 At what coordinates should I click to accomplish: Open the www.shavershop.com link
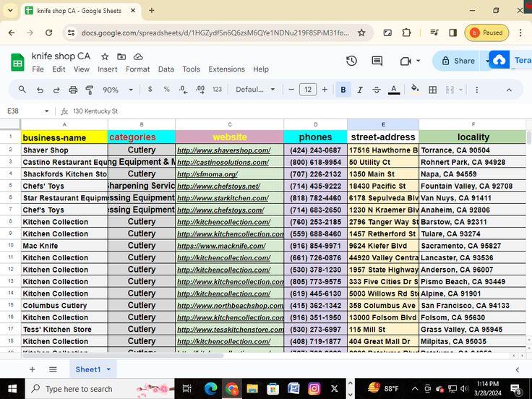(x=223, y=150)
